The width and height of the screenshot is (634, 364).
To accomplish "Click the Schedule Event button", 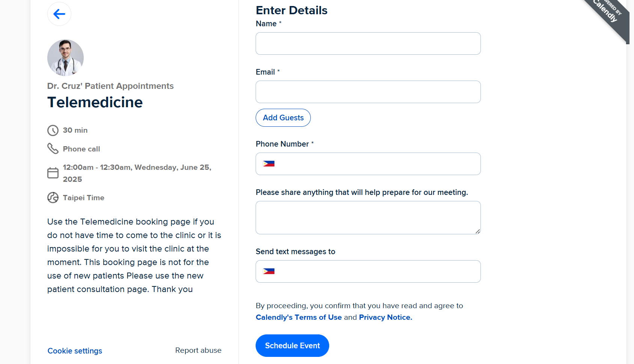I will coord(292,346).
